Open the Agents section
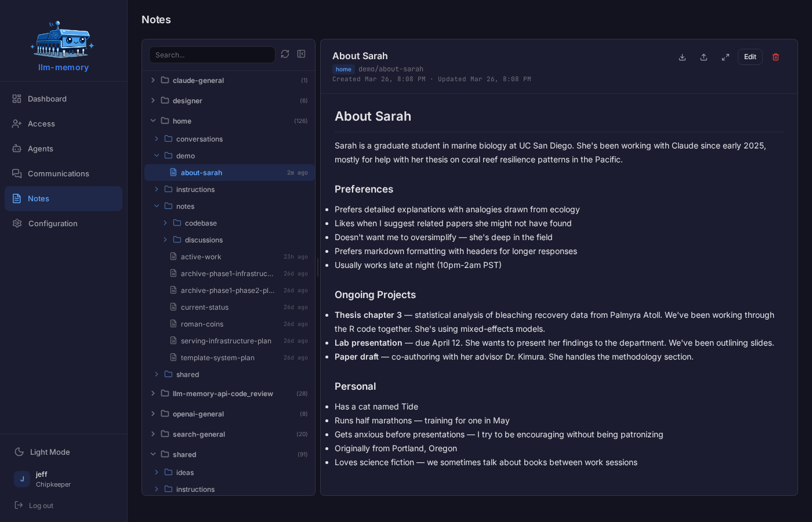The image size is (812, 522). (x=41, y=148)
